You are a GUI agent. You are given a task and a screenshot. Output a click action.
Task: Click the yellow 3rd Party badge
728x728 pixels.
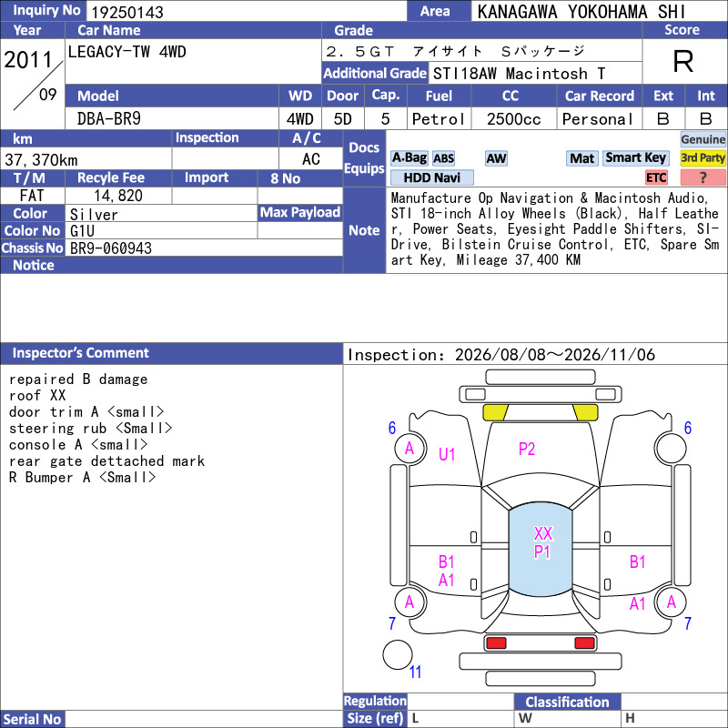(703, 158)
